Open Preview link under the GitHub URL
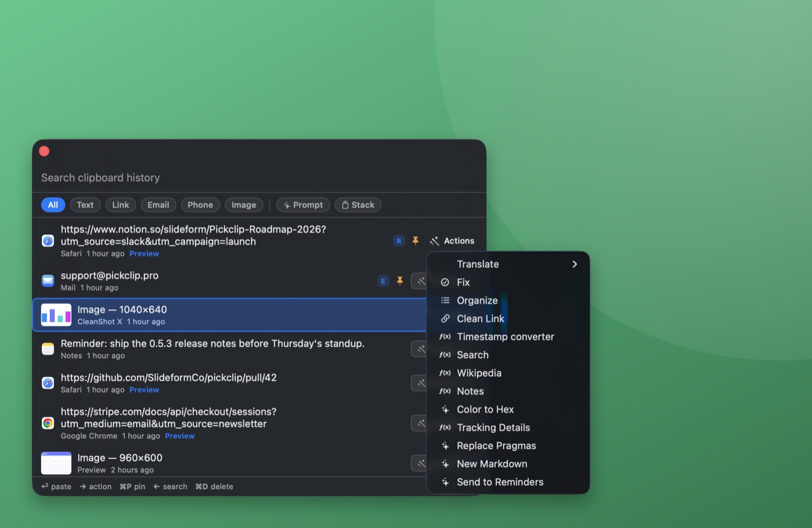Screen dimensions: 812x528 coord(144,390)
